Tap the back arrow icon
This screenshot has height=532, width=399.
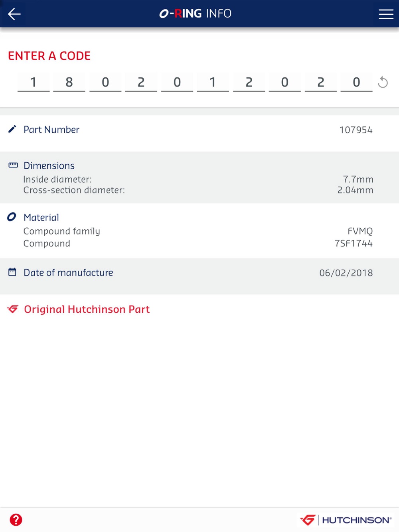pyautogui.click(x=14, y=14)
